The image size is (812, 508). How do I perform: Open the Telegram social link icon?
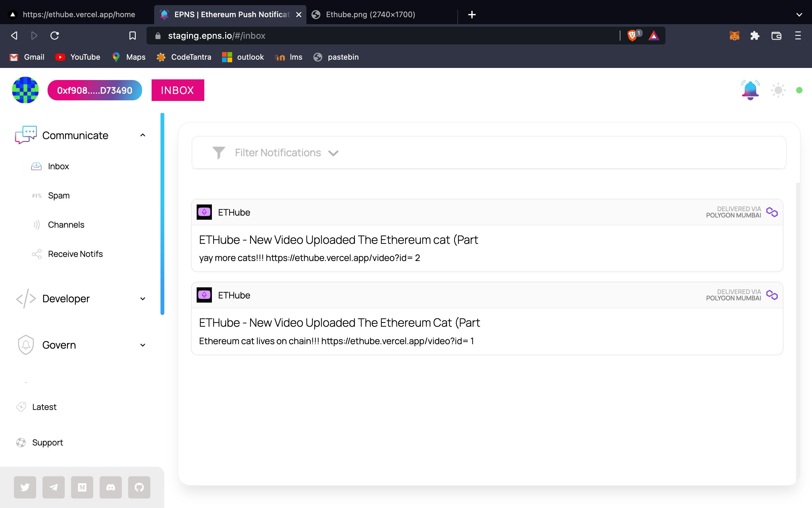coord(53,487)
